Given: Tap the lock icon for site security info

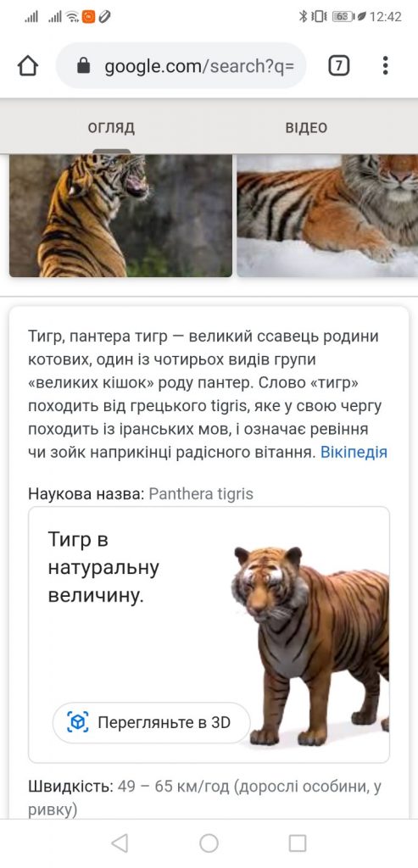Looking at the screenshot, I should coord(83,66).
